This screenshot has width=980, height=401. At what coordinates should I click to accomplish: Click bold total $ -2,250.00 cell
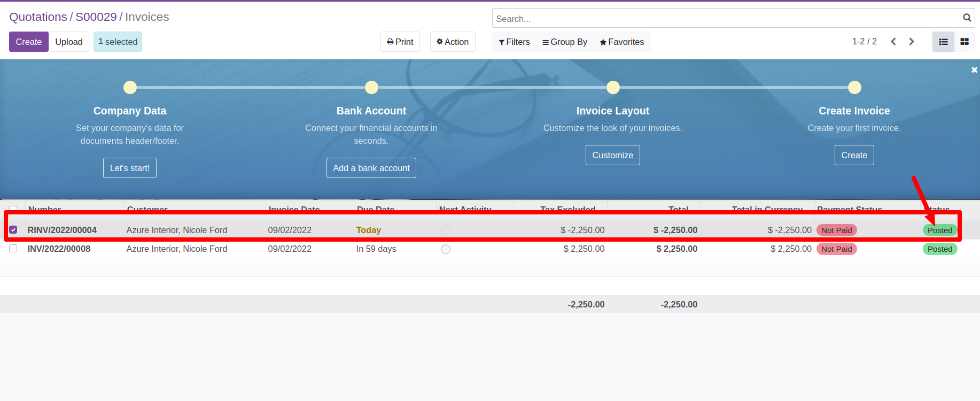pyautogui.click(x=675, y=230)
